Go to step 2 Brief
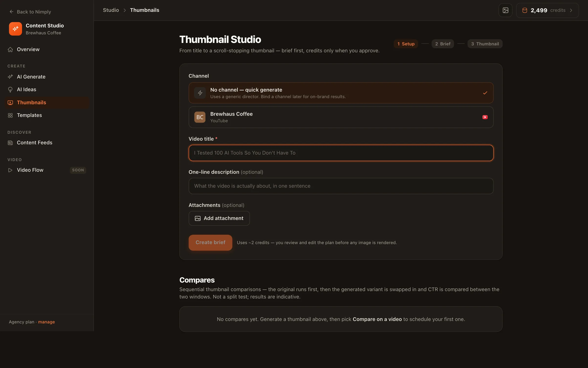The height and width of the screenshot is (368, 588). point(443,44)
